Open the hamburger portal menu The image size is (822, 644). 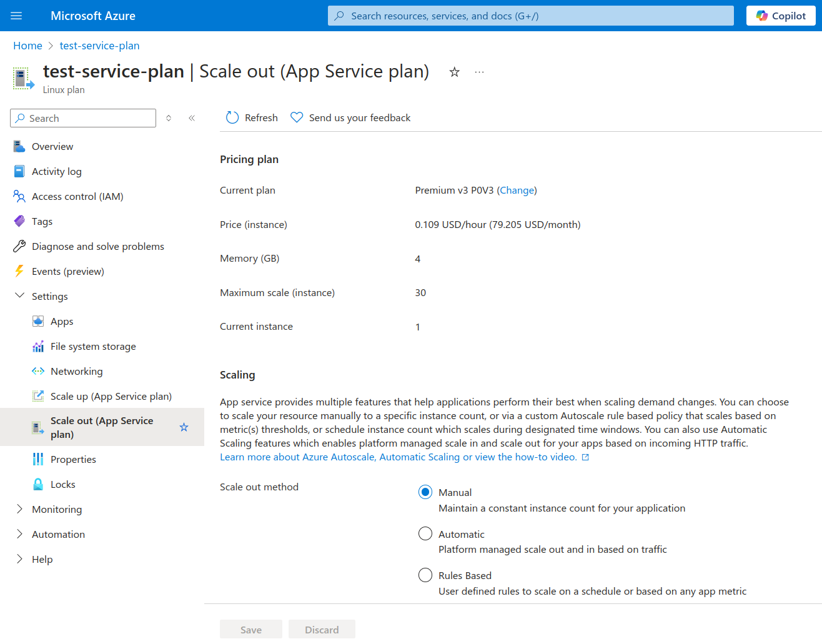[x=16, y=16]
